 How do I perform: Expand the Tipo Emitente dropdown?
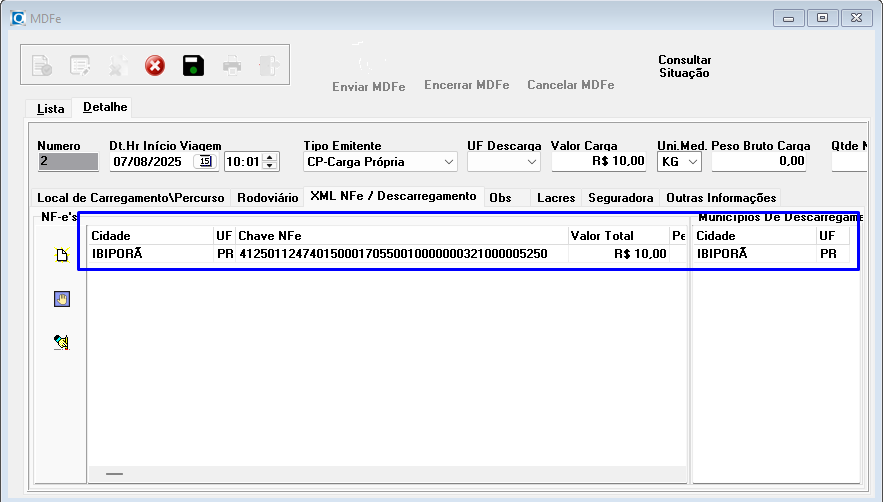click(x=449, y=161)
